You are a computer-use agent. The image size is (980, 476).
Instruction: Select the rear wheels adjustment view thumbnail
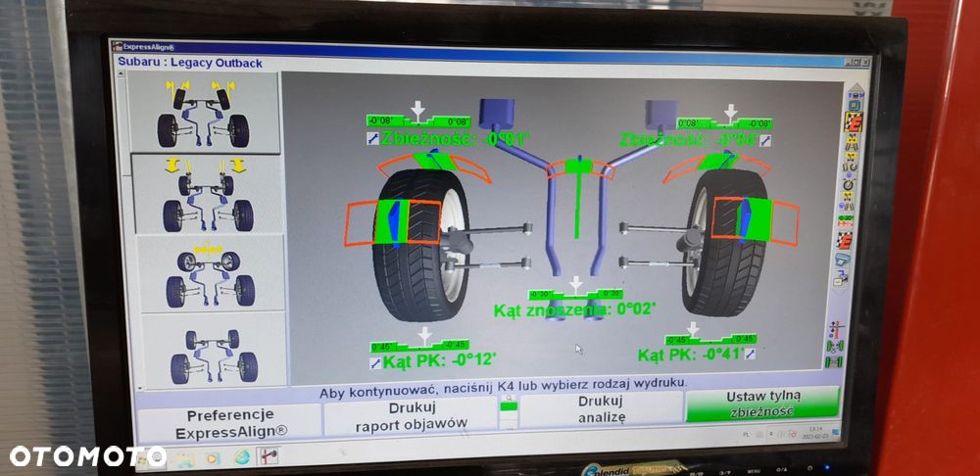[x=208, y=194]
